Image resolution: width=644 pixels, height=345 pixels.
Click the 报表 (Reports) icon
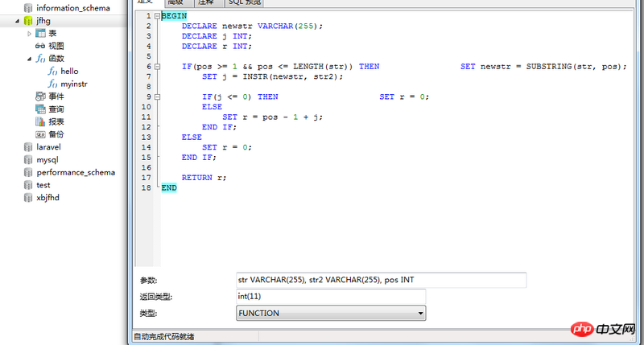tap(40, 121)
